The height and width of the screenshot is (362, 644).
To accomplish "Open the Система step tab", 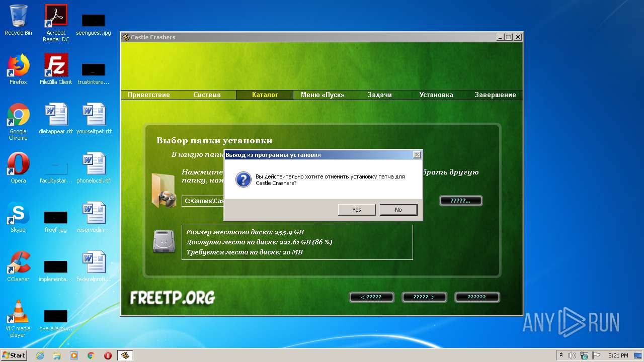I will tap(207, 95).
